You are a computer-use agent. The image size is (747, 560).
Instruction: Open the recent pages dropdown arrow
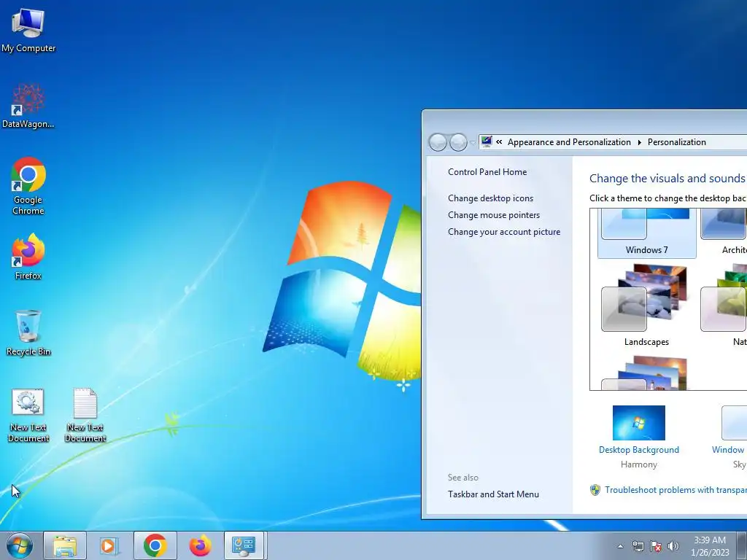coord(473,142)
